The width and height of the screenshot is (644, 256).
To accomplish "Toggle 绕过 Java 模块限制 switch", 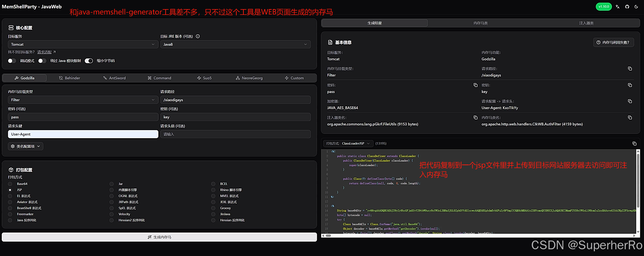I will [x=42, y=61].
